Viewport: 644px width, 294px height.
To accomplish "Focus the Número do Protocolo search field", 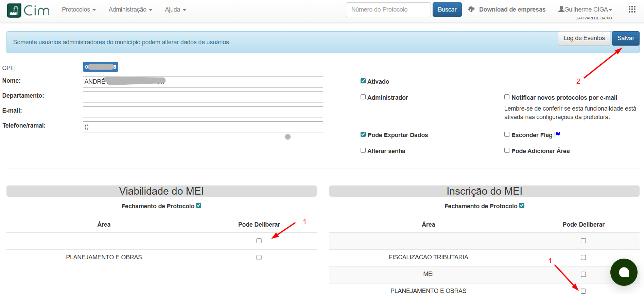I will [388, 10].
